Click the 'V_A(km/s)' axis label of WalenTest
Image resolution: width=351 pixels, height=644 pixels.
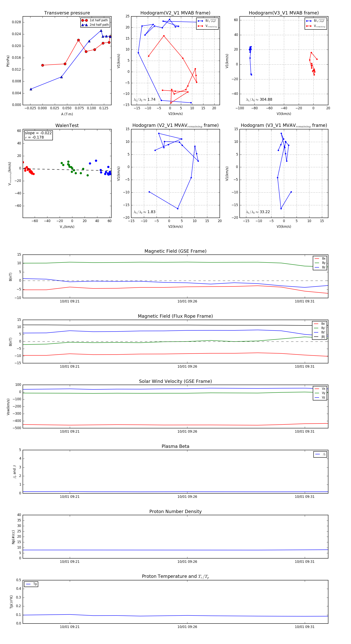pos(67,227)
